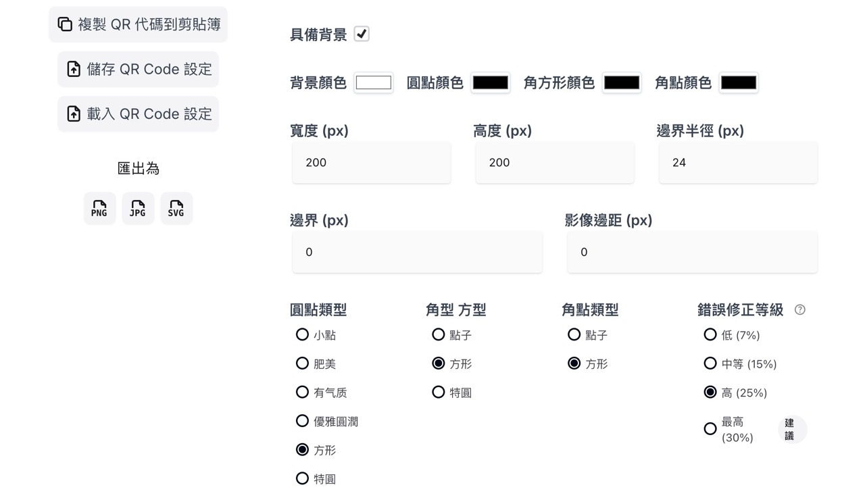Export QR code as JPG
865x504 pixels.
138,208
